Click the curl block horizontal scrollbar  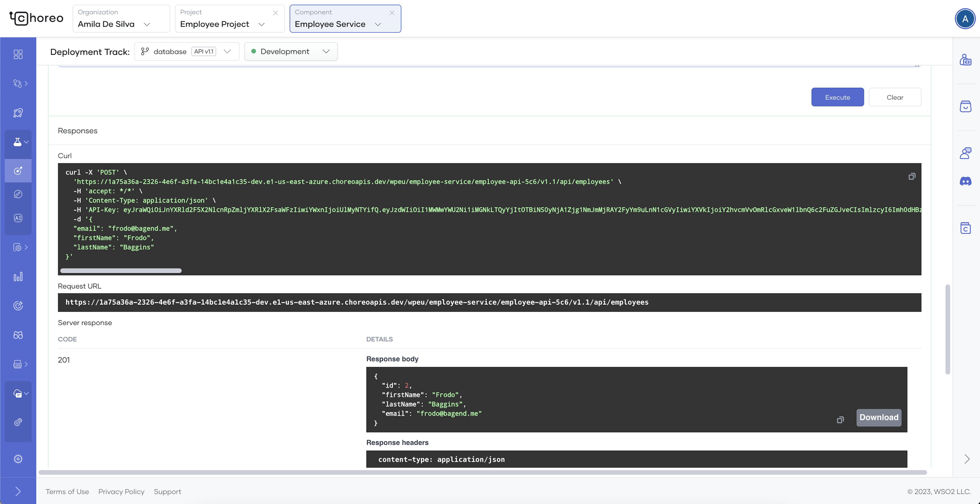pyautogui.click(x=121, y=271)
